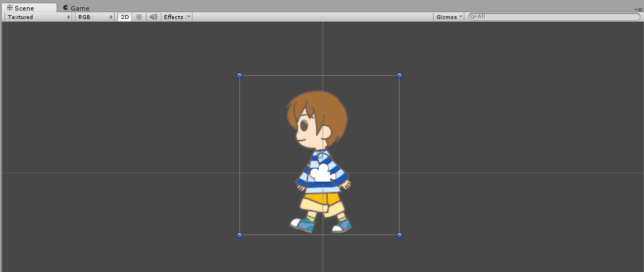644x272 pixels.
Task: Click the top-right blue rect handle
Action: (399, 75)
